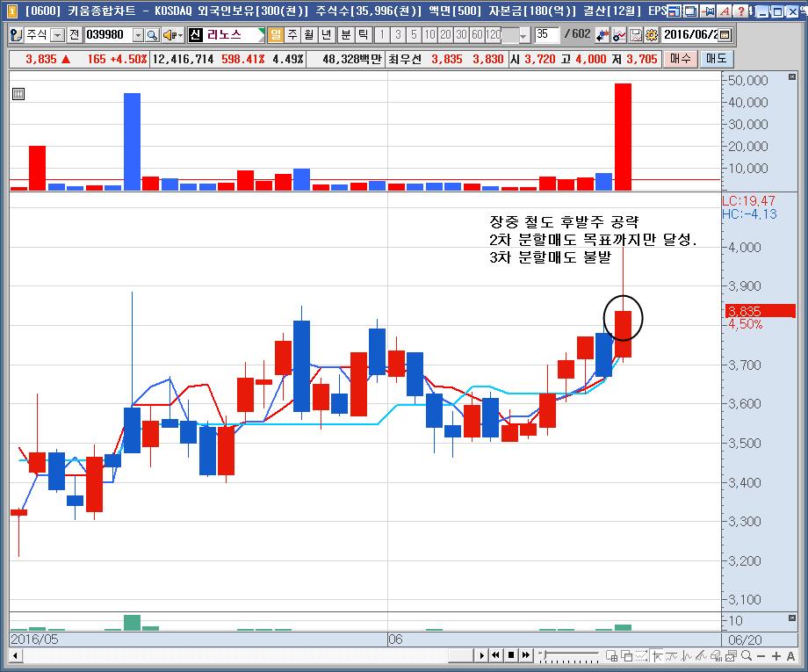Click the wave pattern tool icon

[x=687, y=655]
